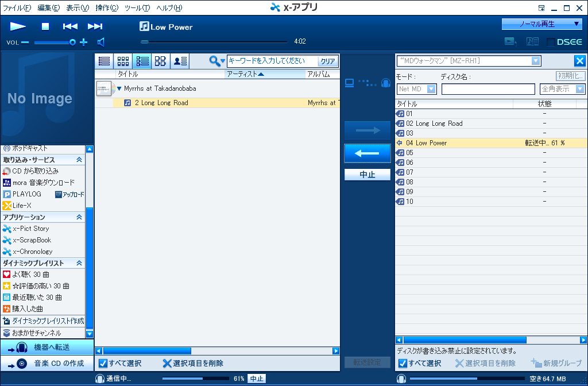This screenshot has height=386, width=588.
Task: Open the 表示 menu
Action: pos(78,7)
